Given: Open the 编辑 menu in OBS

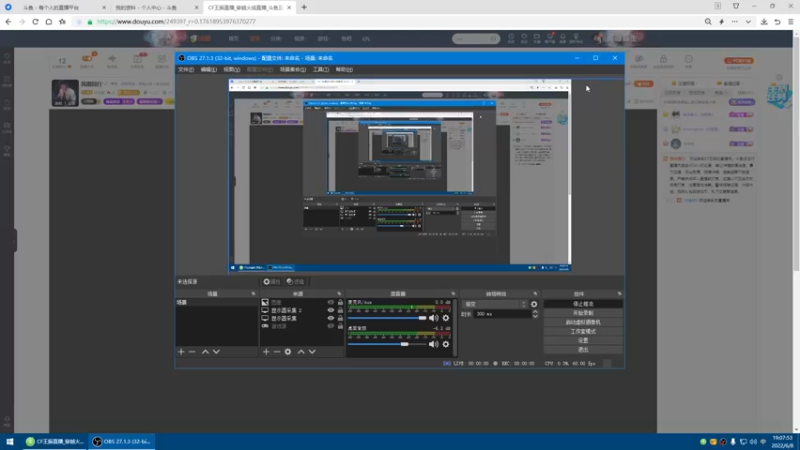Looking at the screenshot, I should coord(208,69).
